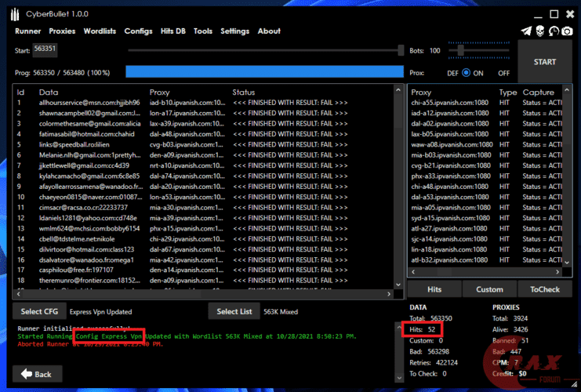Take a screenshot with the camera icon
Image resolution: width=581 pixels, height=392 pixels.
tap(567, 31)
